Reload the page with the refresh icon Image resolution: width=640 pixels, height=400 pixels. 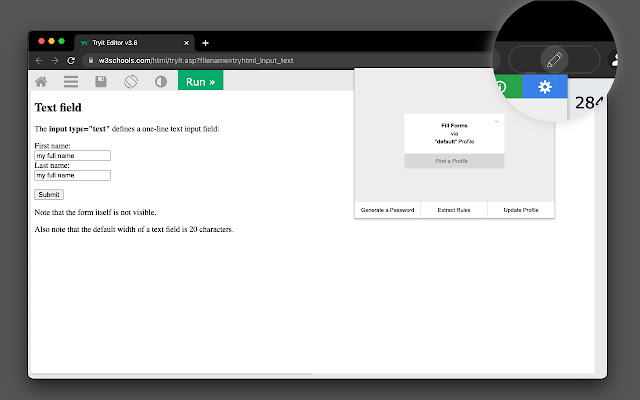[71, 60]
